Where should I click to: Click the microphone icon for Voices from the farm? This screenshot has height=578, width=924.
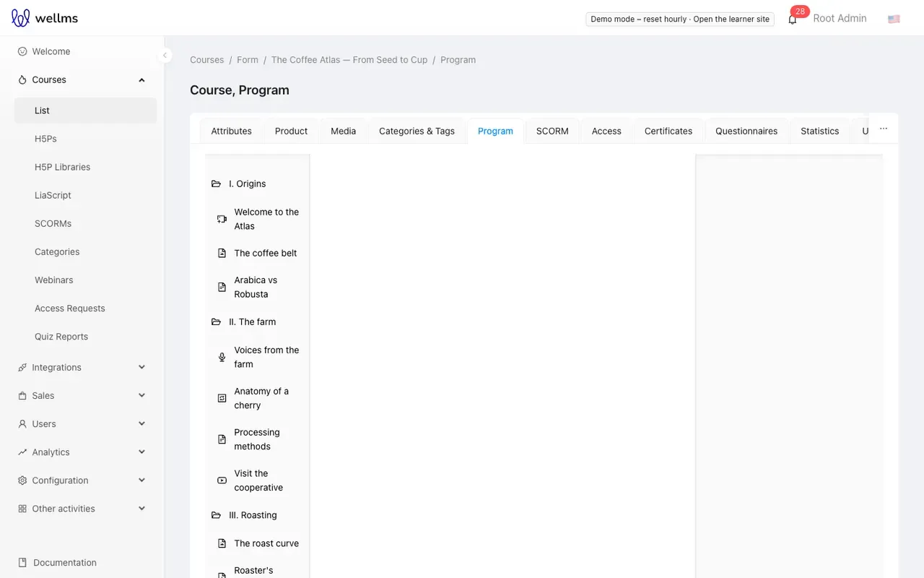[x=222, y=357]
